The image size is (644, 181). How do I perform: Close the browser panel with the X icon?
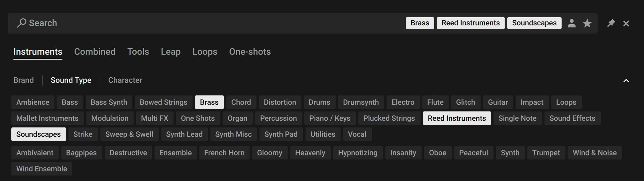(626, 23)
